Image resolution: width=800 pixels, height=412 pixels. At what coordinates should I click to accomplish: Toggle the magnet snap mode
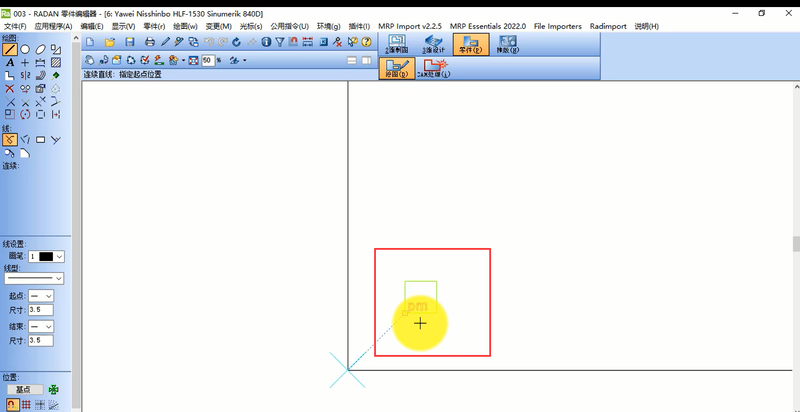pyautogui.click(x=11, y=405)
